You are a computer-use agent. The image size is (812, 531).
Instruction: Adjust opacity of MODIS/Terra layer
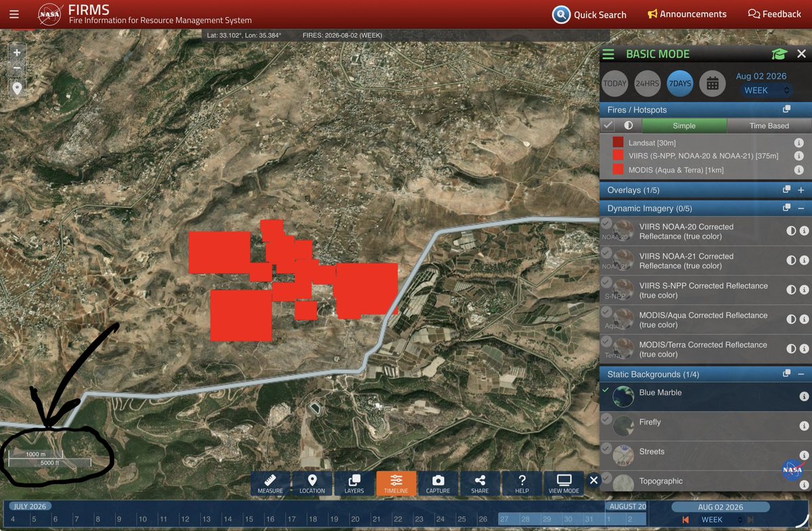[791, 348]
